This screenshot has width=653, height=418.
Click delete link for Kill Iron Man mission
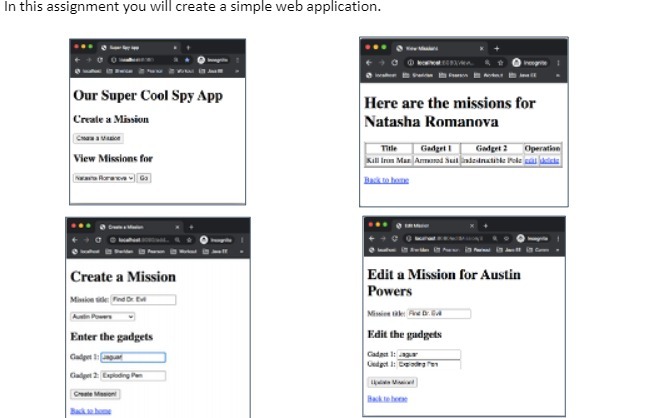click(549, 160)
